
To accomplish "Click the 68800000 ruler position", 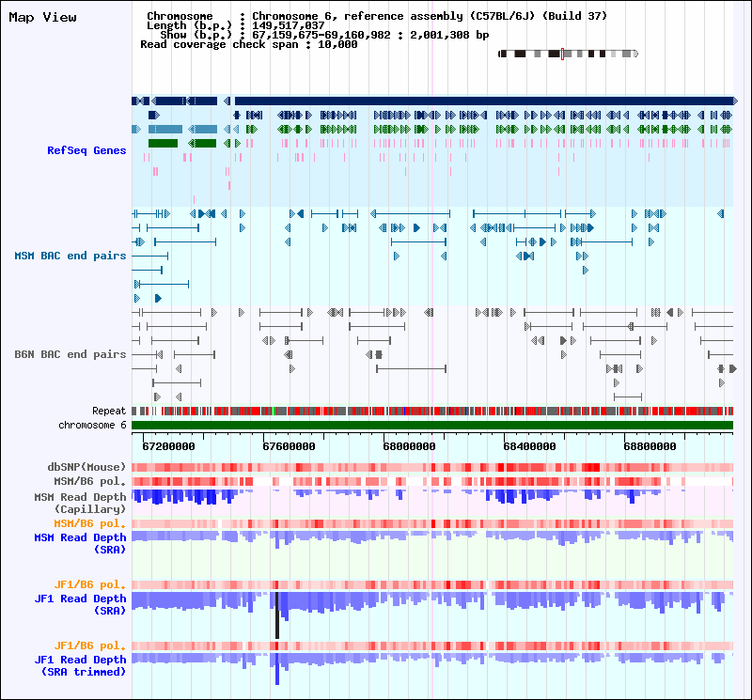I will (650, 446).
